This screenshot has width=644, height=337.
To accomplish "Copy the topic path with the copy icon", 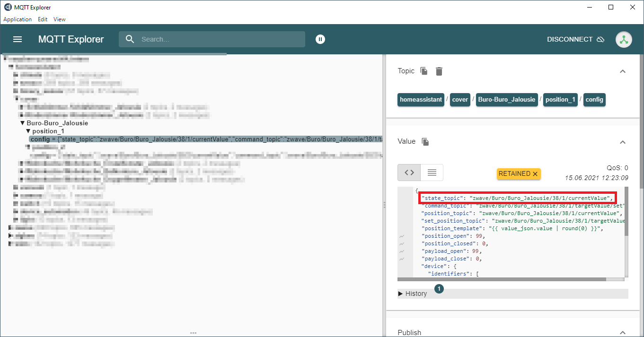I will point(423,71).
